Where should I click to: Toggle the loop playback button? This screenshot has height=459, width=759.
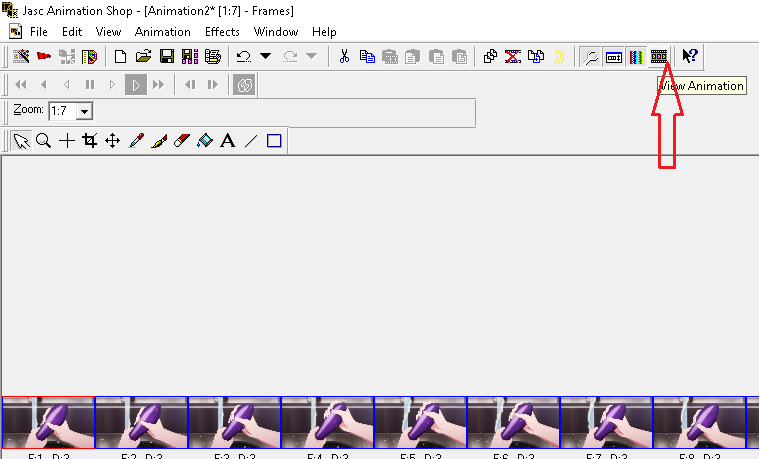pyautogui.click(x=244, y=85)
